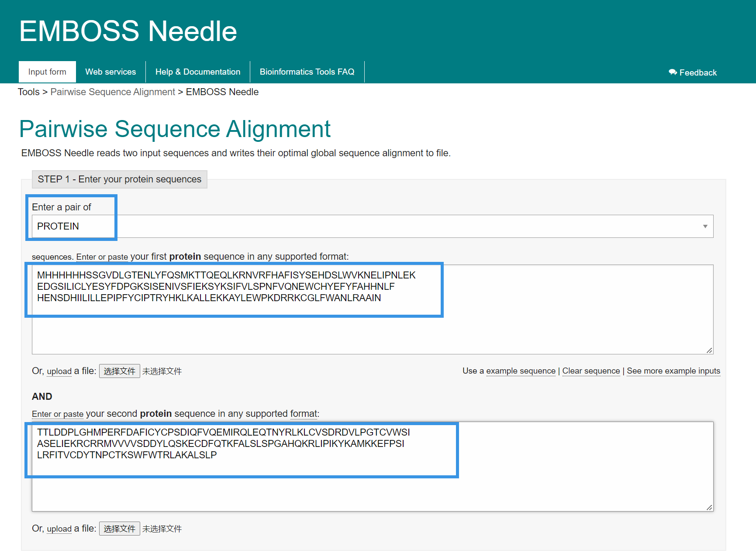Click the Clear sequence link
This screenshot has width=756, height=553.
click(x=591, y=371)
